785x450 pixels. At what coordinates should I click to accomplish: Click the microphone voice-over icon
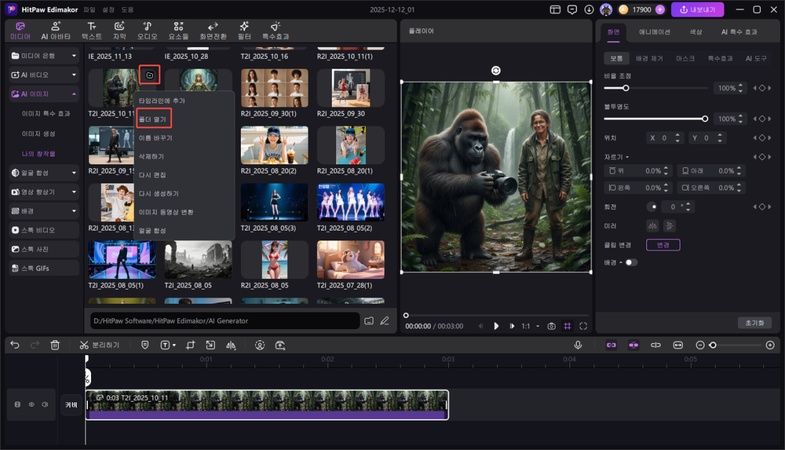[x=578, y=345]
